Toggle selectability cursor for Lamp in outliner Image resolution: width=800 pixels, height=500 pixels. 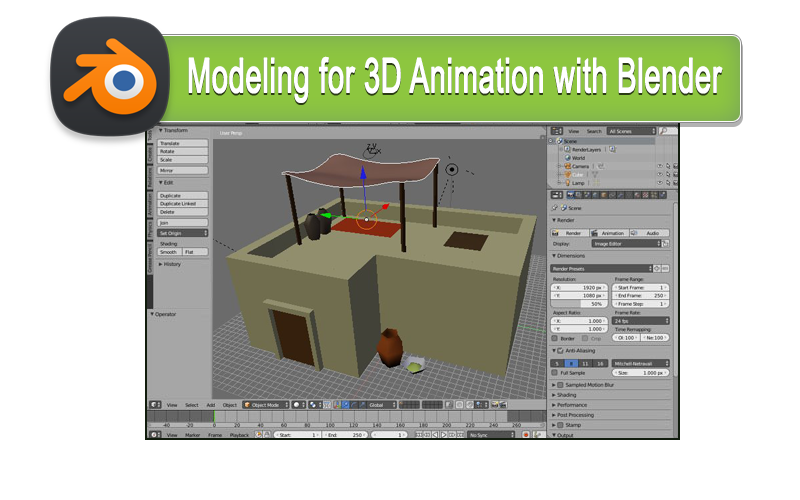pyautogui.click(x=668, y=183)
